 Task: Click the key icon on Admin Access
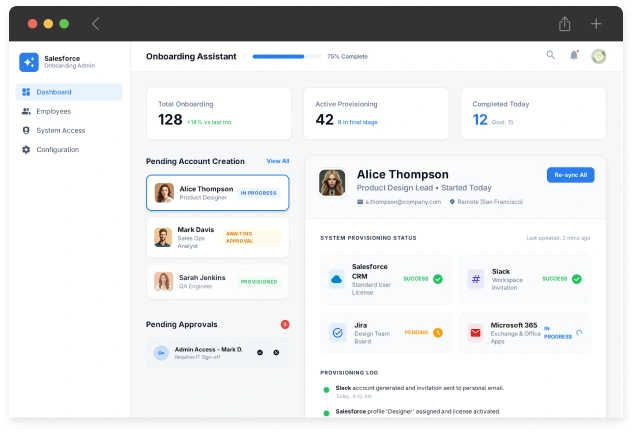pyautogui.click(x=161, y=353)
